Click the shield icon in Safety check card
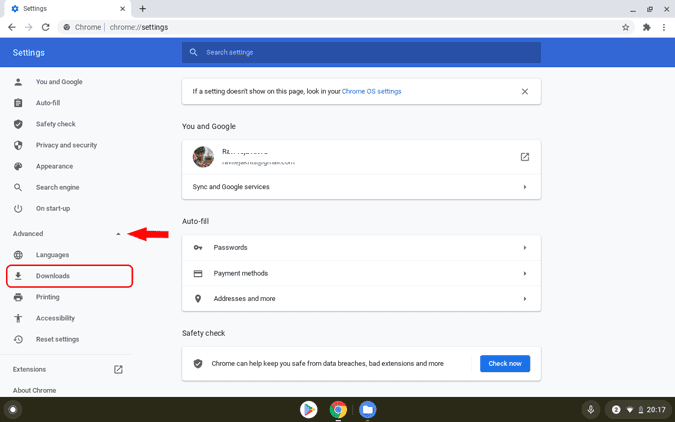675x422 pixels. (198, 364)
